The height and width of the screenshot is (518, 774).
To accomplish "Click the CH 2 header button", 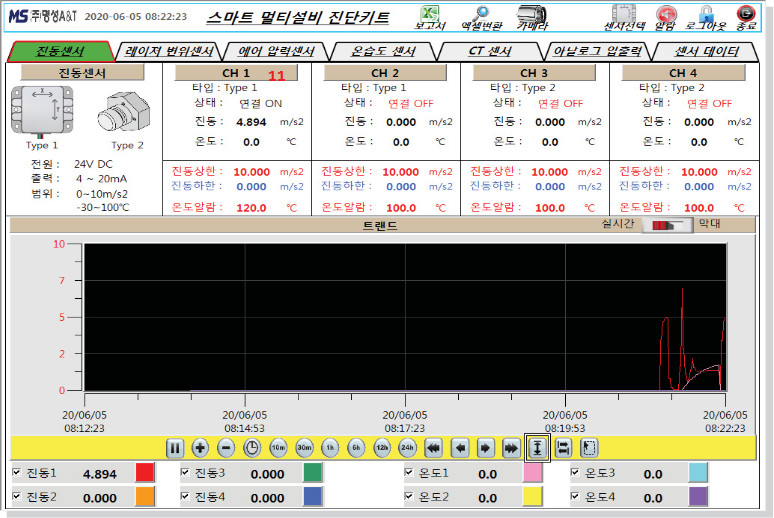I will 385,73.
